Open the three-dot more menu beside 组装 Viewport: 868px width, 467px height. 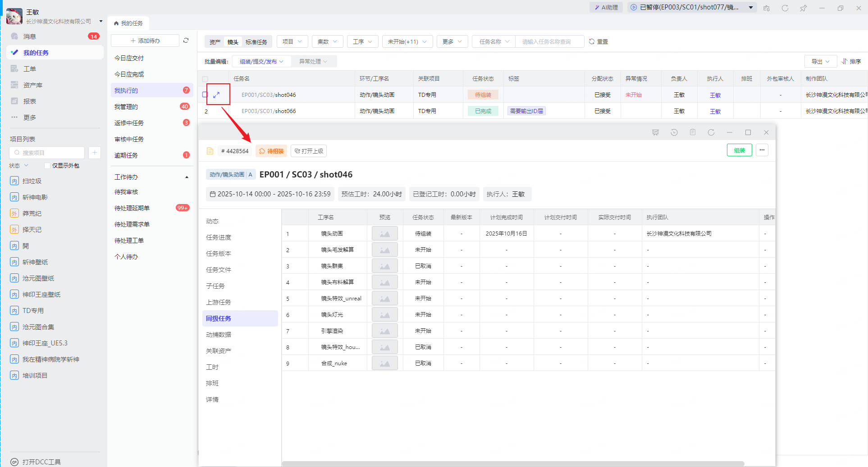click(762, 150)
